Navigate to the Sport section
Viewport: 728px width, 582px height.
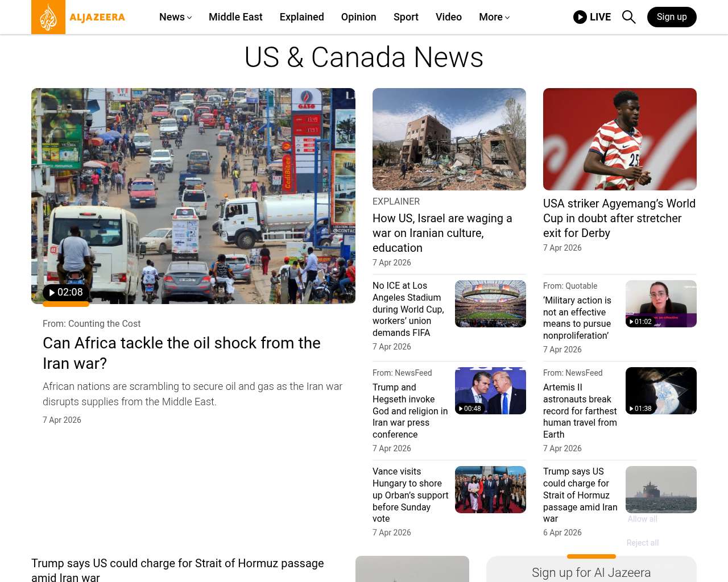[x=406, y=17]
